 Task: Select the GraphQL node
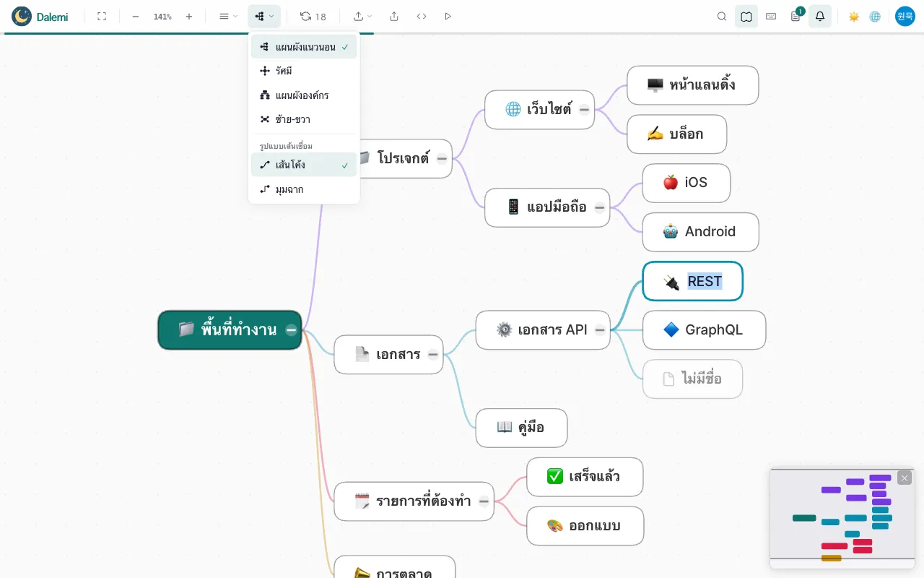[x=704, y=330]
